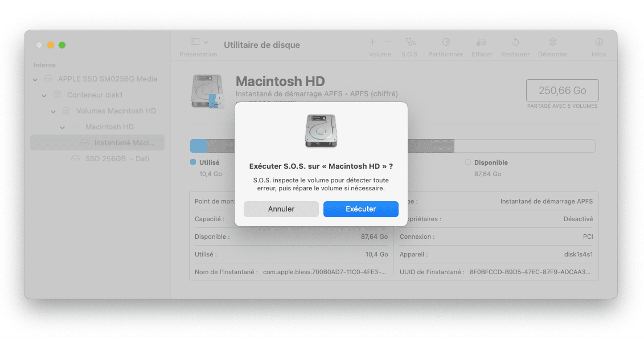Click the Interne sidebar section header
Screen dimensions: 644x338
[x=44, y=65]
